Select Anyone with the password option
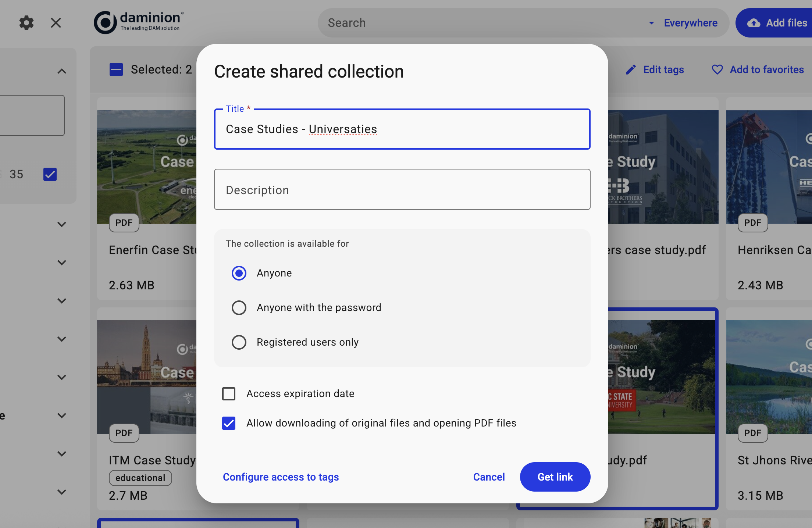The image size is (812, 528). tap(239, 308)
